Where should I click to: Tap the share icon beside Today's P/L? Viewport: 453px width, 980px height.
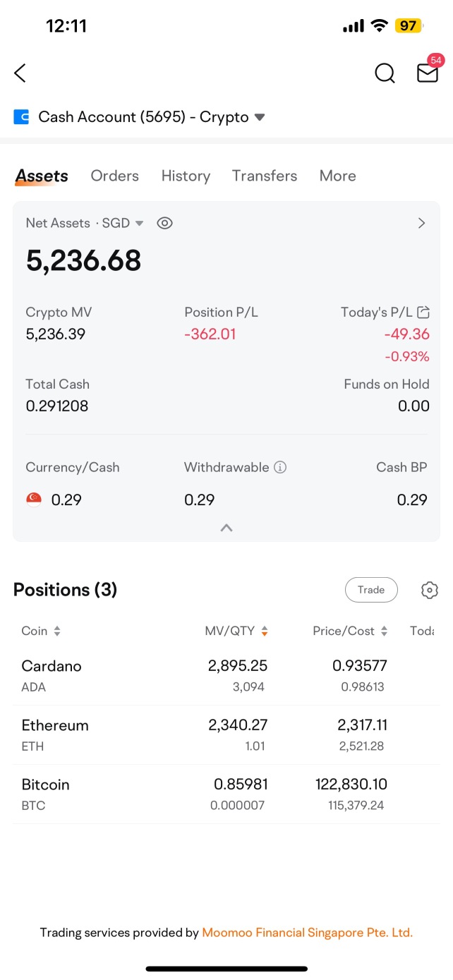tap(423, 312)
